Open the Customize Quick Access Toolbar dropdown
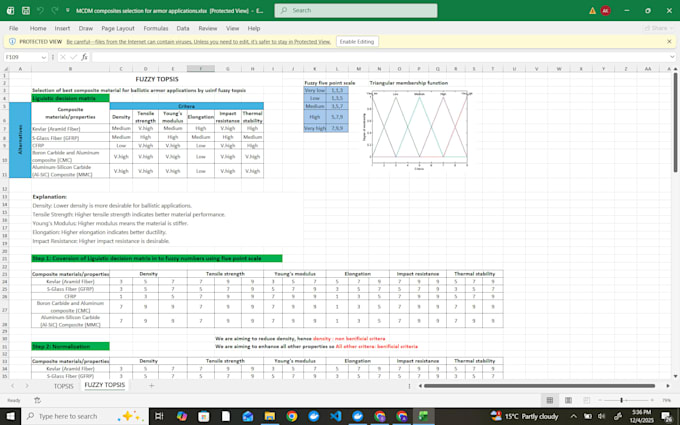Image resolution: width=680 pixels, height=425 pixels. (68, 10)
